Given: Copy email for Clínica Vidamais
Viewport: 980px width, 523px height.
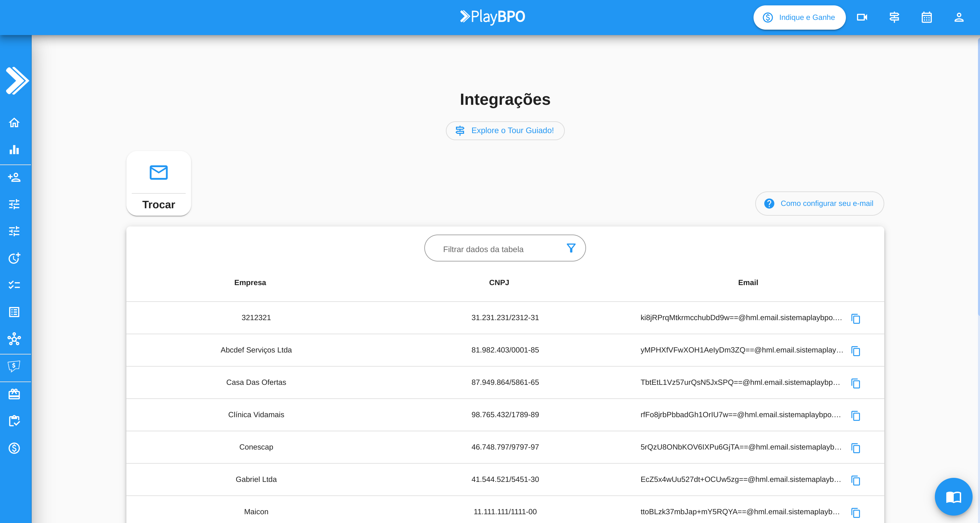Looking at the screenshot, I should (856, 416).
